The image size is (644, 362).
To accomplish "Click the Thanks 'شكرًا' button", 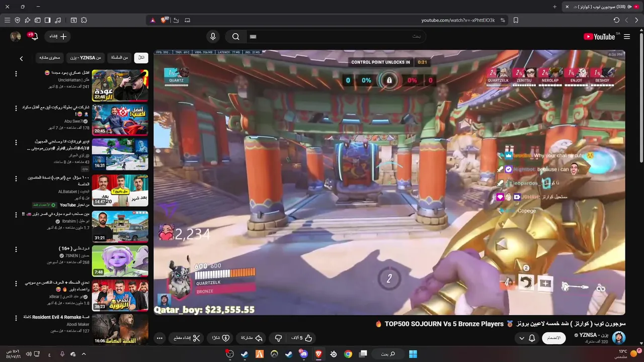I will tap(220, 338).
